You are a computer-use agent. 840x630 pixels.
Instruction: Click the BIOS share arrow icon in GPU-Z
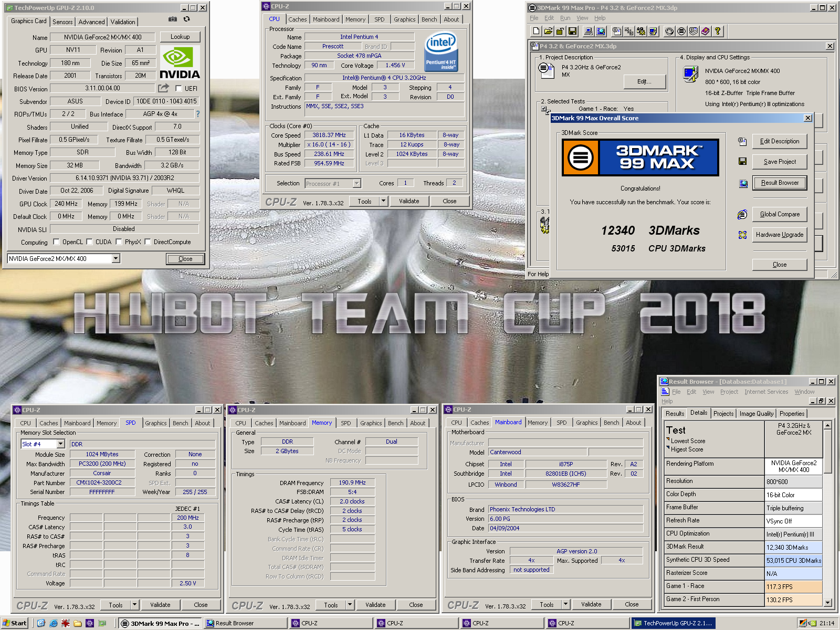164,88
